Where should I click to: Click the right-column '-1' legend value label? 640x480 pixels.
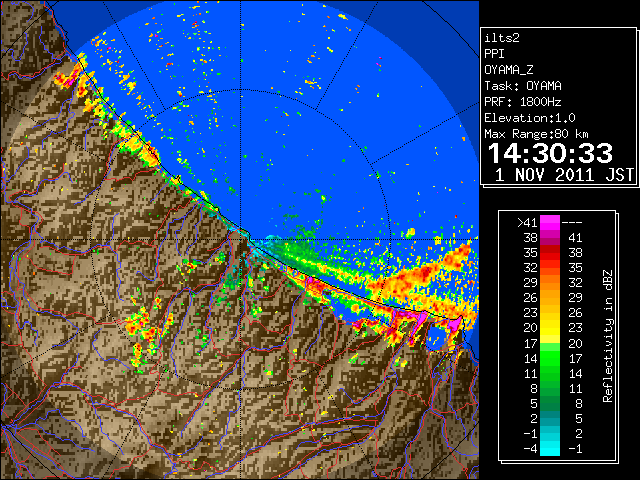575,448
